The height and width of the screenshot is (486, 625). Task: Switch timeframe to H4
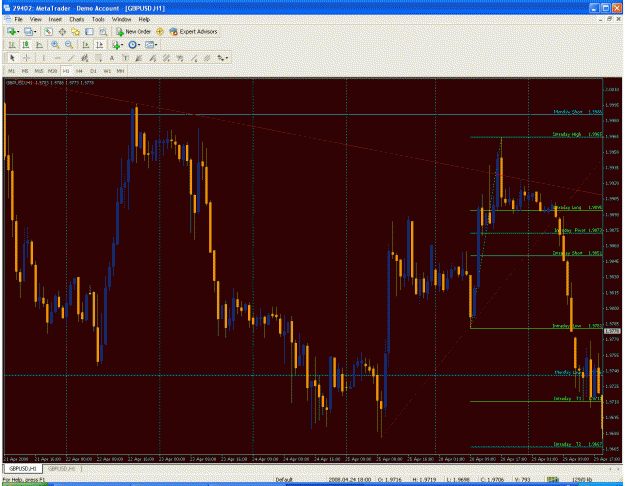coord(79,71)
